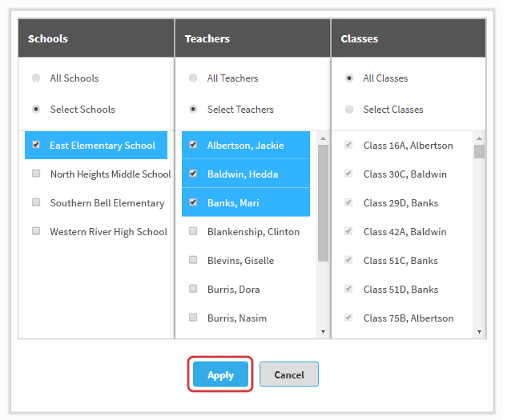
Task: Click Teachers list scroll down arrow
Action: pos(323,332)
